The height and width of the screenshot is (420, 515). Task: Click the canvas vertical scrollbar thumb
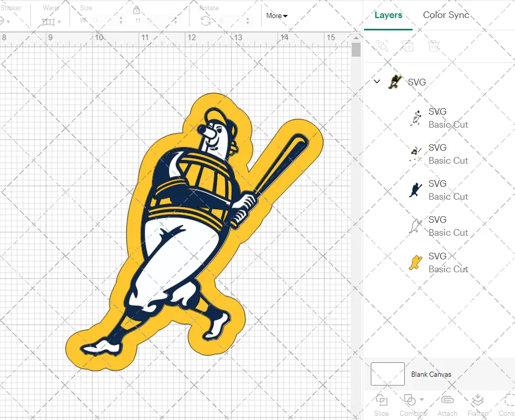point(356,49)
